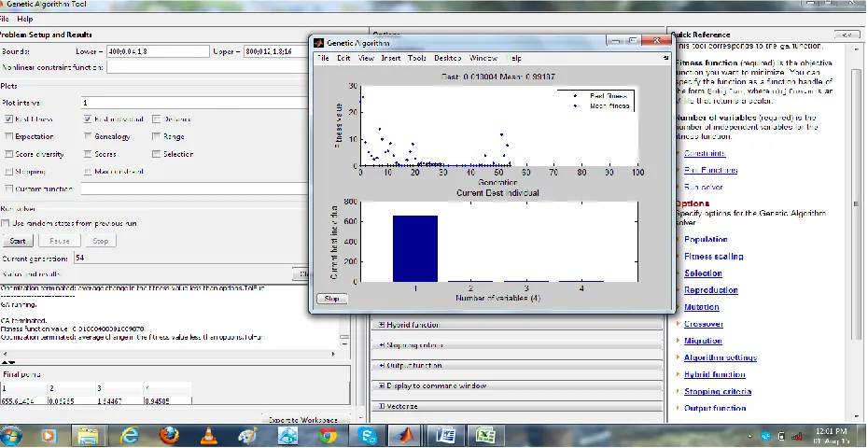Click the Nonlinear constraint function field
The width and height of the screenshot is (868, 448).
pos(207,67)
